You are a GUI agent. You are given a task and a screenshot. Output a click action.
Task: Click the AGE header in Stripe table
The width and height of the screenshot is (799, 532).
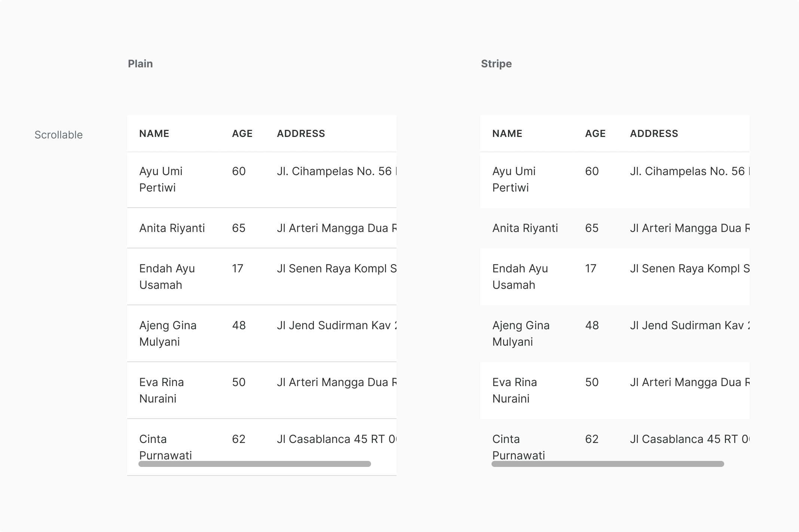595,134
